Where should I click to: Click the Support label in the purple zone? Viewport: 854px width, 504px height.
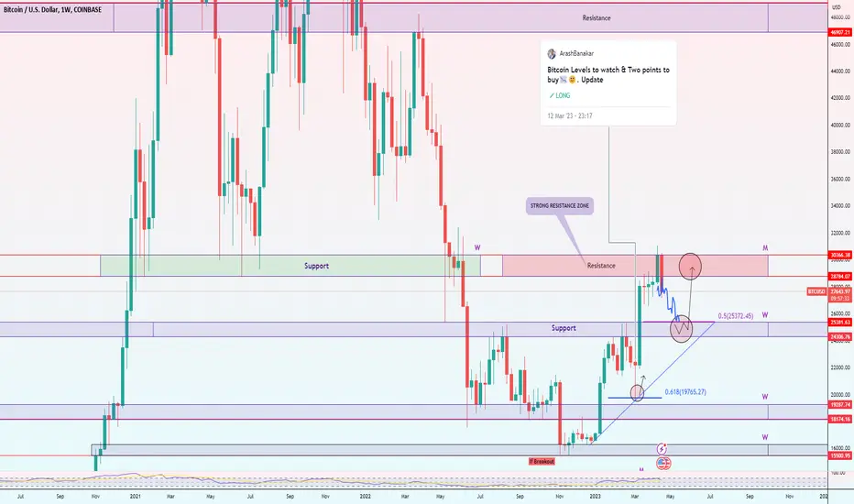pyautogui.click(x=564, y=328)
